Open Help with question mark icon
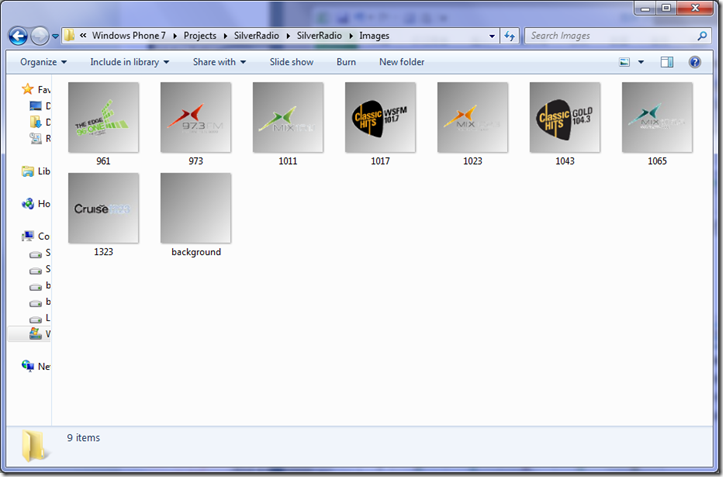Screen dimensions: 723x477 [695, 62]
